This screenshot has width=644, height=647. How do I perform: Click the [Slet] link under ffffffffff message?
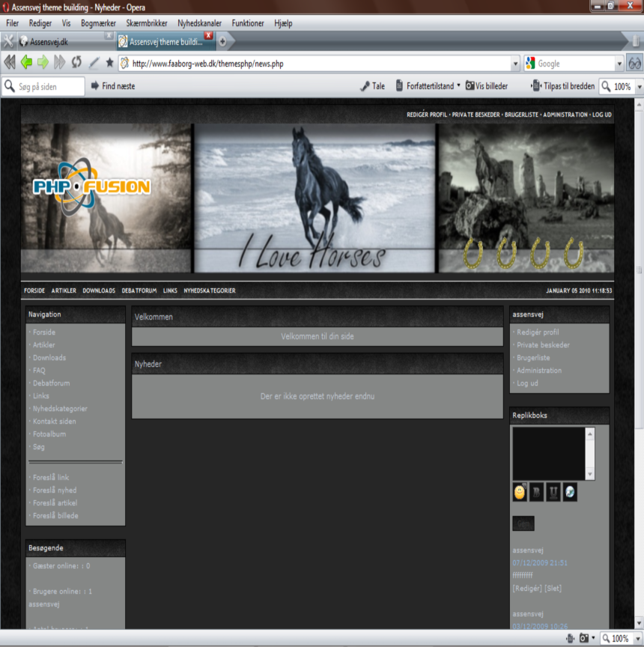(553, 589)
